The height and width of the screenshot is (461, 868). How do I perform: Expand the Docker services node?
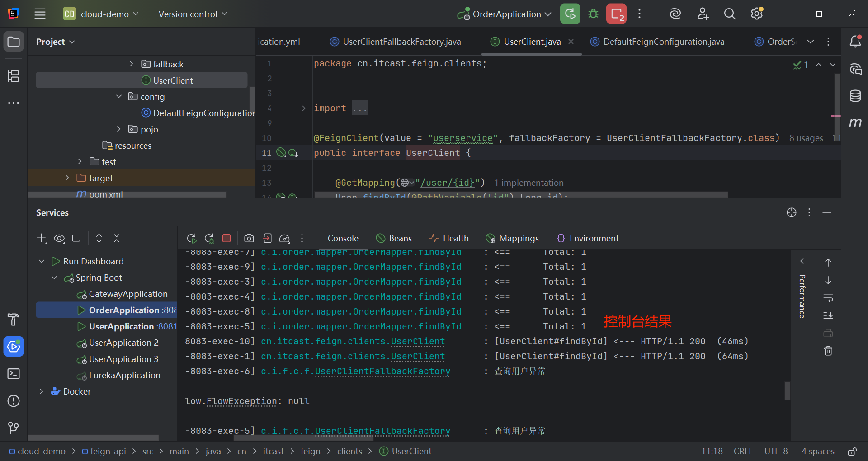pos(42,391)
